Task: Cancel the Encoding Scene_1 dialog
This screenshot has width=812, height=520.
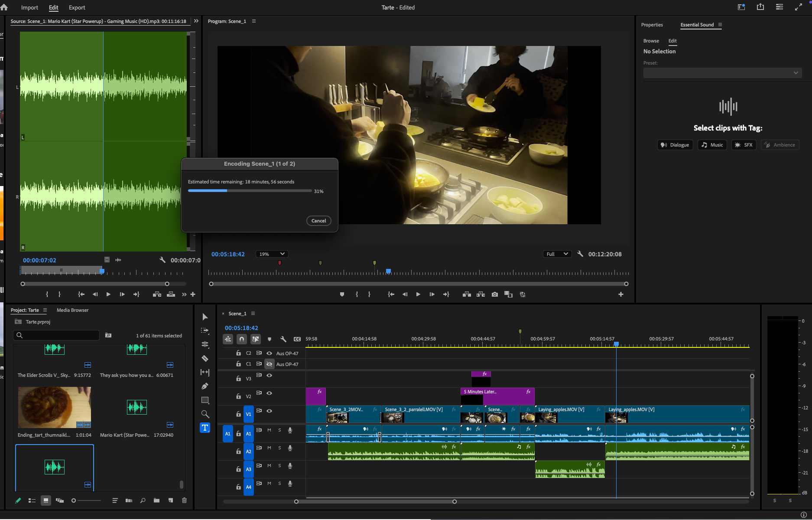Action: pos(318,221)
